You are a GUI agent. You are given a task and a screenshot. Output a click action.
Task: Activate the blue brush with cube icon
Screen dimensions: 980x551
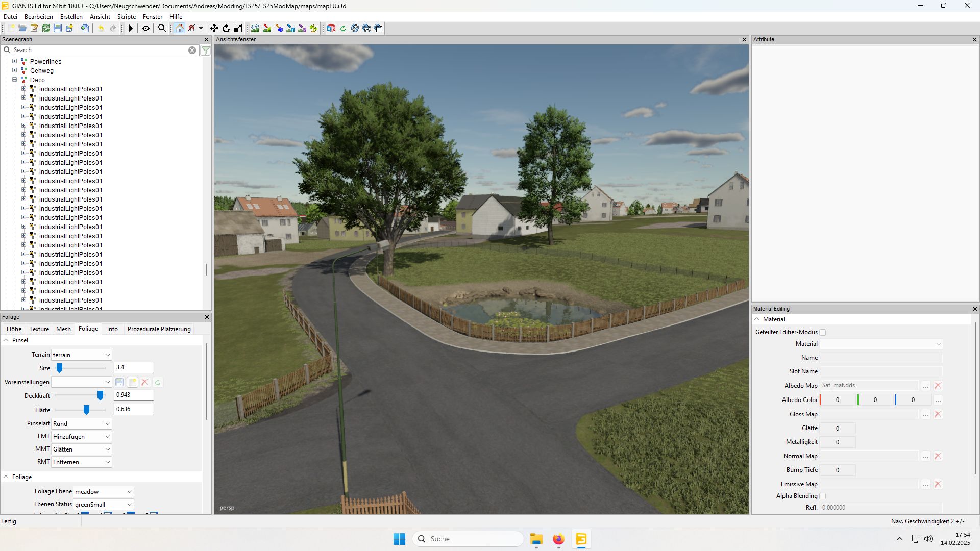click(x=279, y=28)
